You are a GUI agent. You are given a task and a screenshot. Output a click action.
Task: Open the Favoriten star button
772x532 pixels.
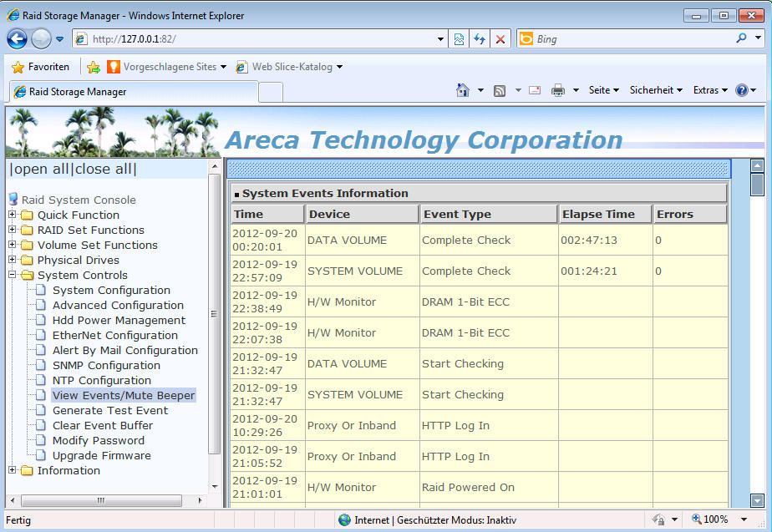coord(40,67)
